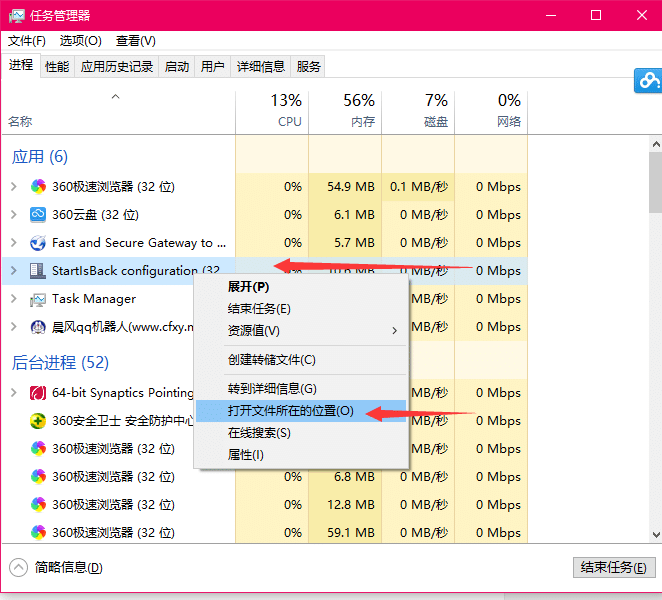Click the 简略信息(D) link
Image resolution: width=662 pixels, height=600 pixels.
tap(68, 567)
